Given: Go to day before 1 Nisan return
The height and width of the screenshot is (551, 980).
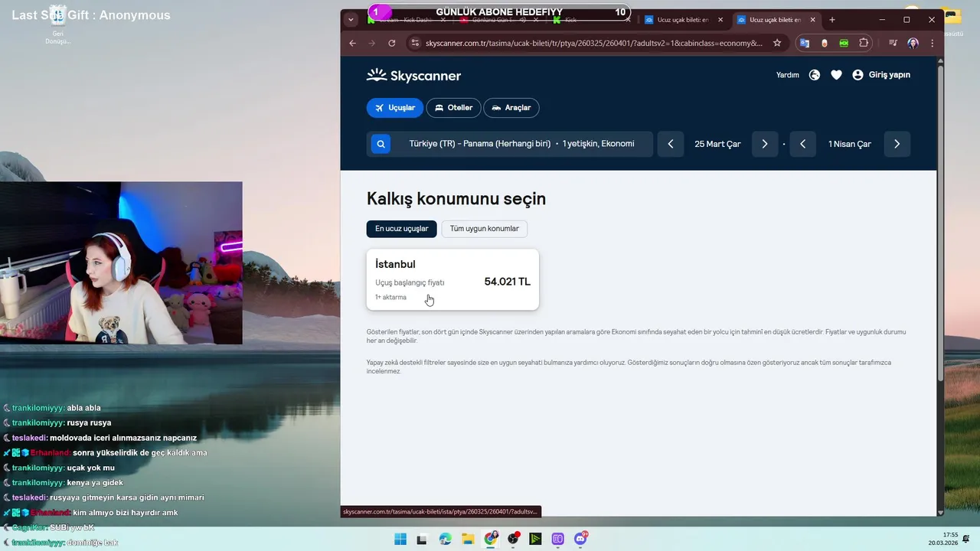Looking at the screenshot, I should point(802,144).
